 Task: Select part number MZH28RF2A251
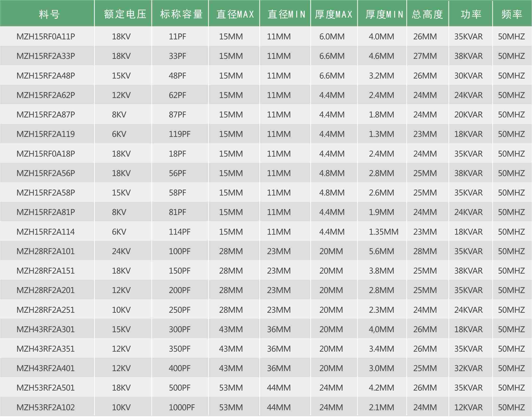[46, 309]
